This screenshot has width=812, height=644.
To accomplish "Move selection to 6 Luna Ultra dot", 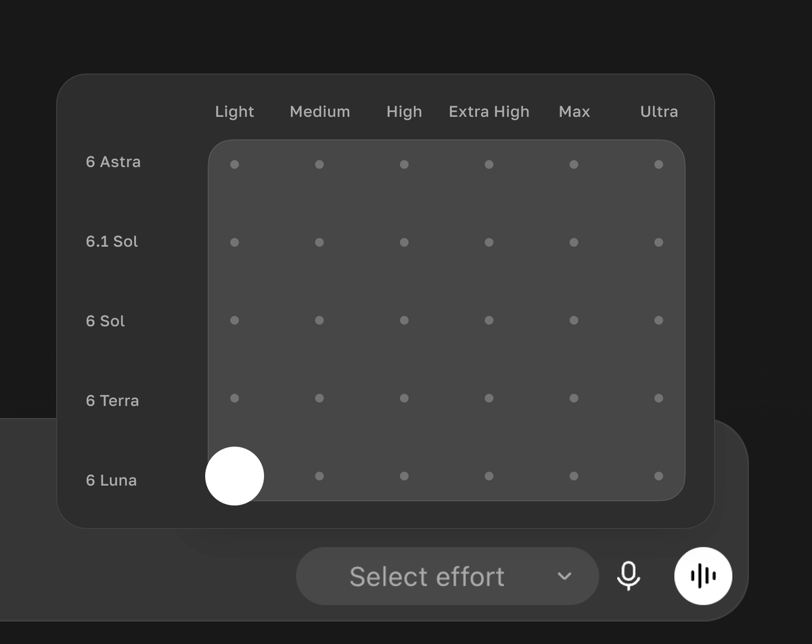I will click(659, 476).
